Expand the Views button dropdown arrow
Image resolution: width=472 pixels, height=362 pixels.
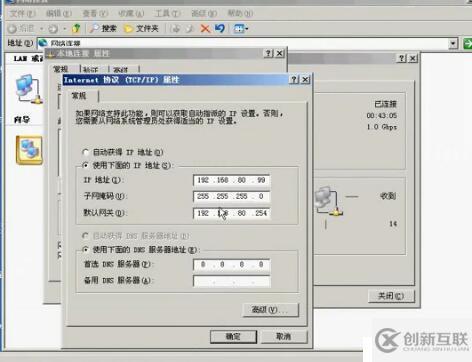point(247,29)
